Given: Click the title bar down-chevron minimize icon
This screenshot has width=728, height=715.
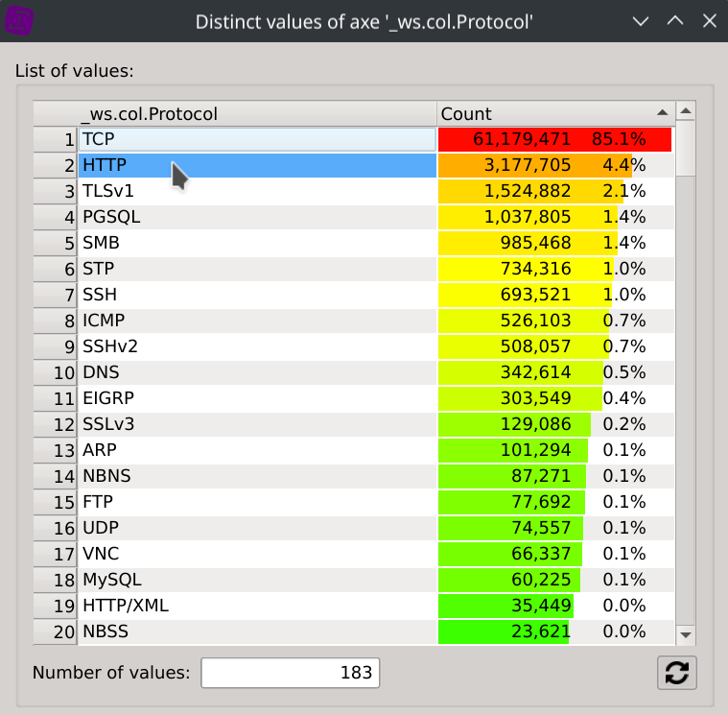Looking at the screenshot, I should pyautogui.click(x=642, y=20).
